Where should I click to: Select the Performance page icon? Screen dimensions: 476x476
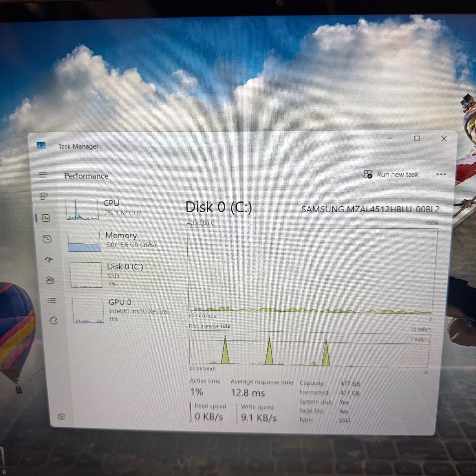click(46, 218)
